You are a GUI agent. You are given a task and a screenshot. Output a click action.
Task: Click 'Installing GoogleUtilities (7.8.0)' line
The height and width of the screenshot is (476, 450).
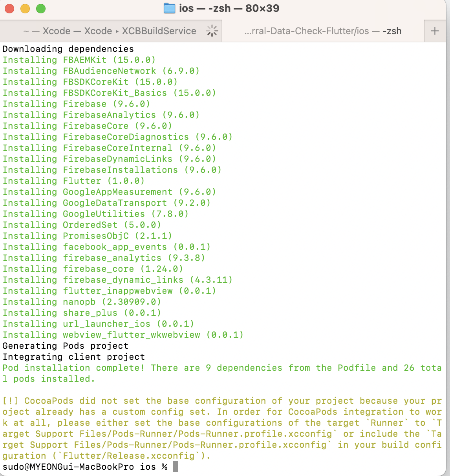point(96,214)
